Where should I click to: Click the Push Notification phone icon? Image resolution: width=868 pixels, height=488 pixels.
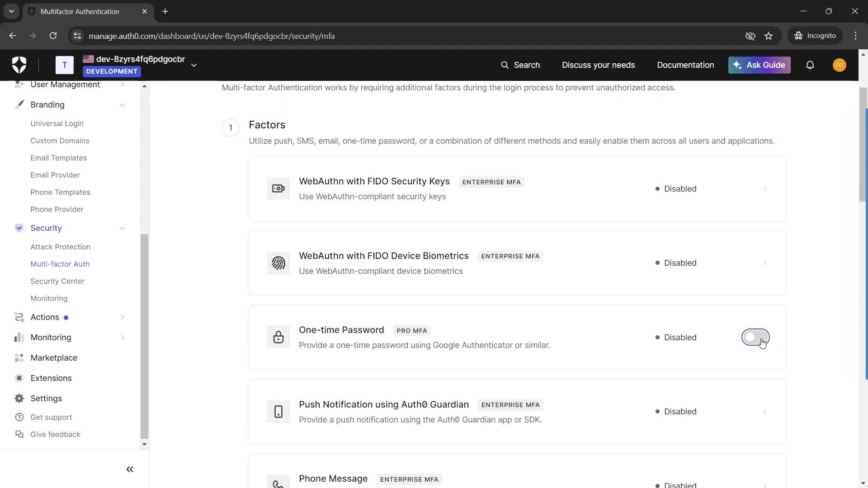pyautogui.click(x=278, y=412)
